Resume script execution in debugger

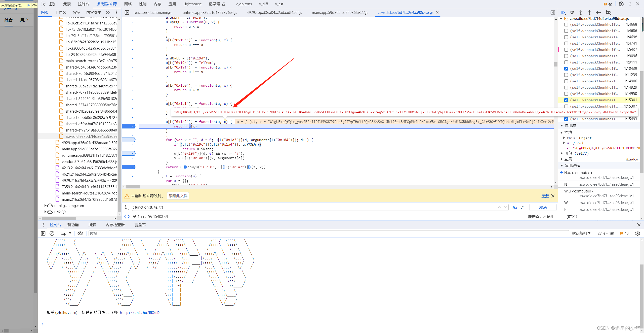(x=563, y=12)
